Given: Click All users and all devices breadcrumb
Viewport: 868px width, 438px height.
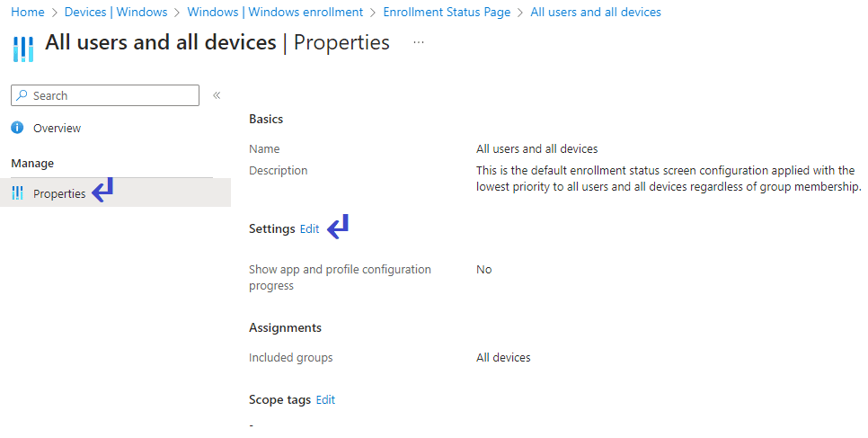Looking at the screenshot, I should coord(596,13).
